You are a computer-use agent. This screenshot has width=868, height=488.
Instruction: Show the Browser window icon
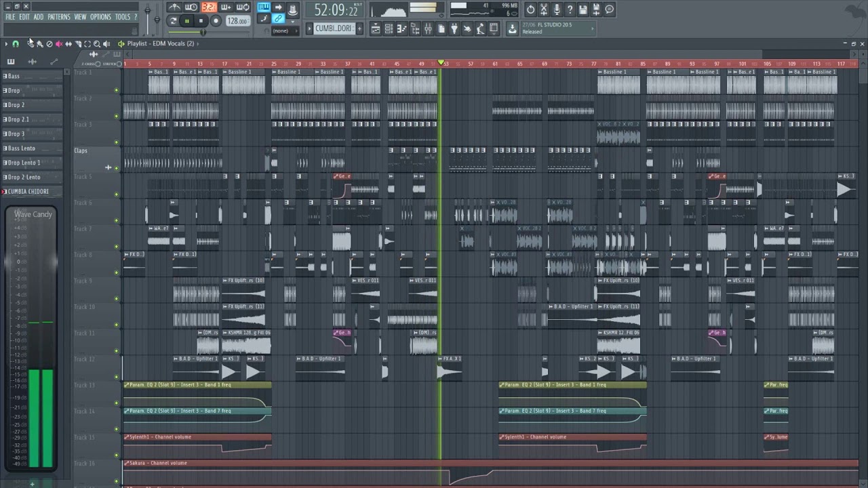pos(415,28)
